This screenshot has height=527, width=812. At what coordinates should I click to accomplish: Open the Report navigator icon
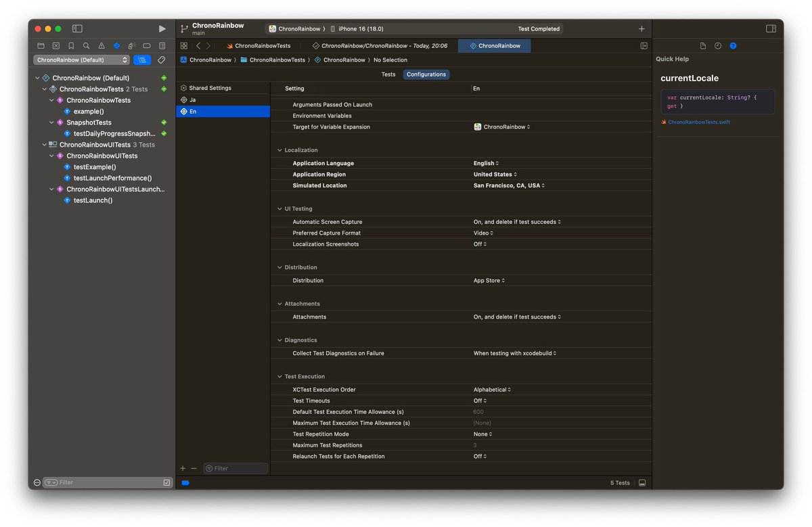[x=162, y=46]
